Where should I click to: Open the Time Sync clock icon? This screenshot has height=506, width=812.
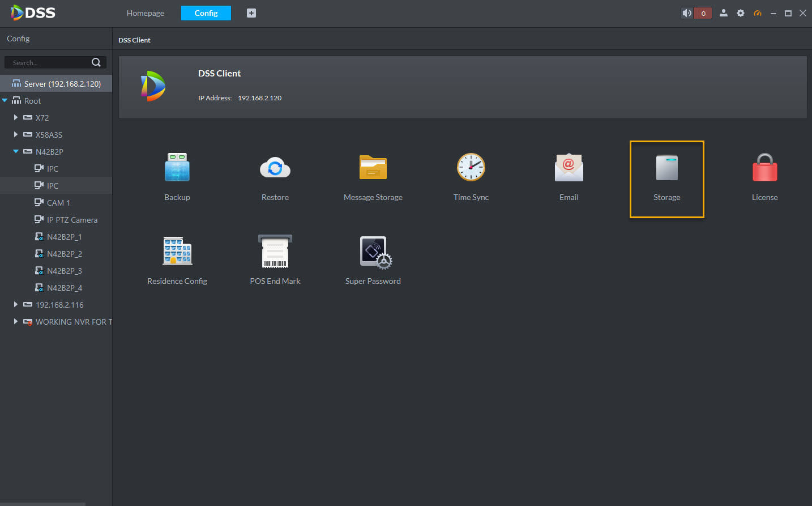coord(471,167)
